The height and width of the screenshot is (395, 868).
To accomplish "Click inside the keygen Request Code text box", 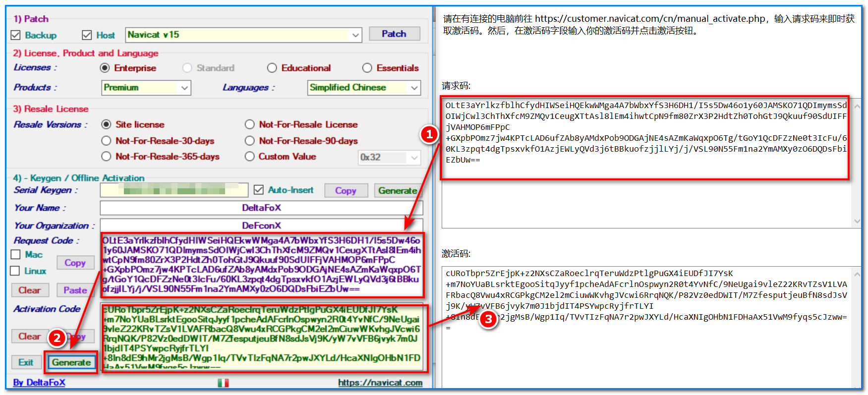I will [x=263, y=265].
